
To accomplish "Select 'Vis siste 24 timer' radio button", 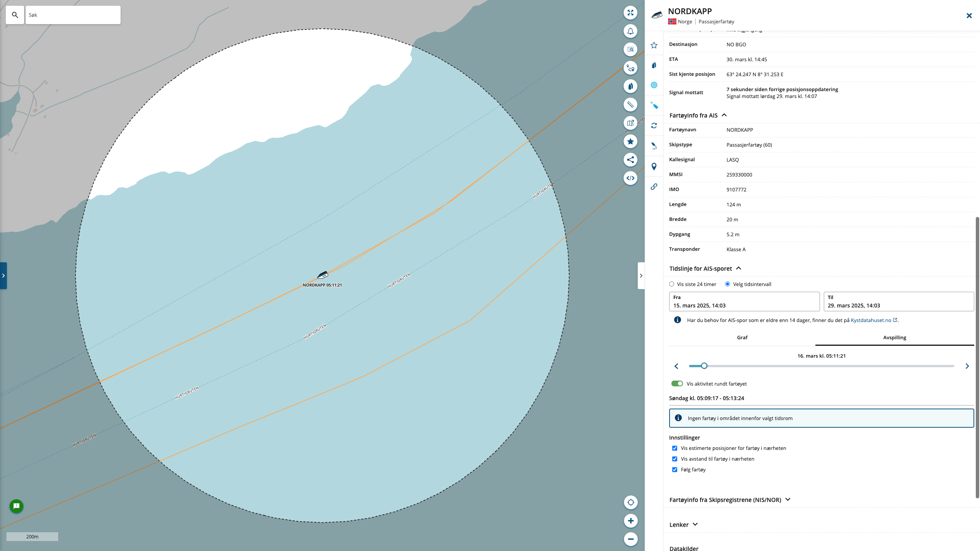I will [x=671, y=284].
